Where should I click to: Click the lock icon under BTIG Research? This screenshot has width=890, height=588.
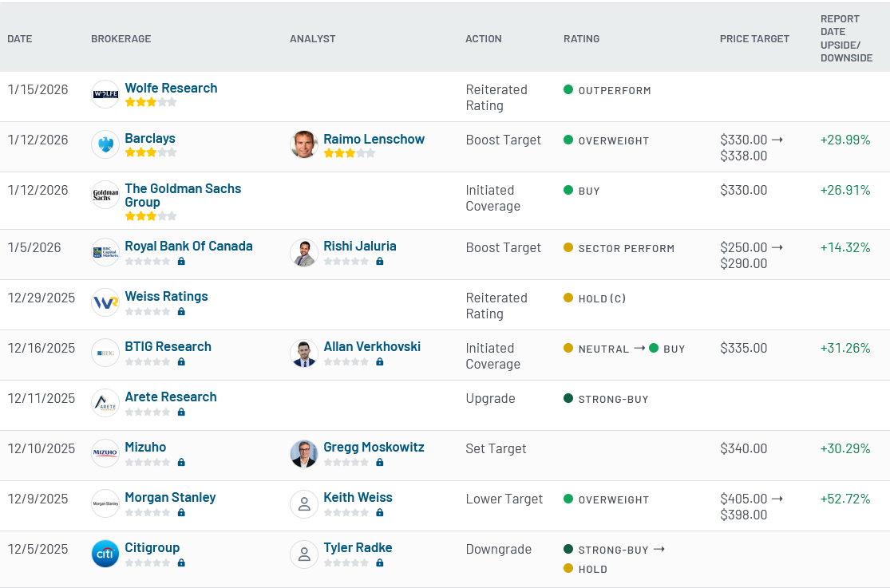(x=181, y=361)
